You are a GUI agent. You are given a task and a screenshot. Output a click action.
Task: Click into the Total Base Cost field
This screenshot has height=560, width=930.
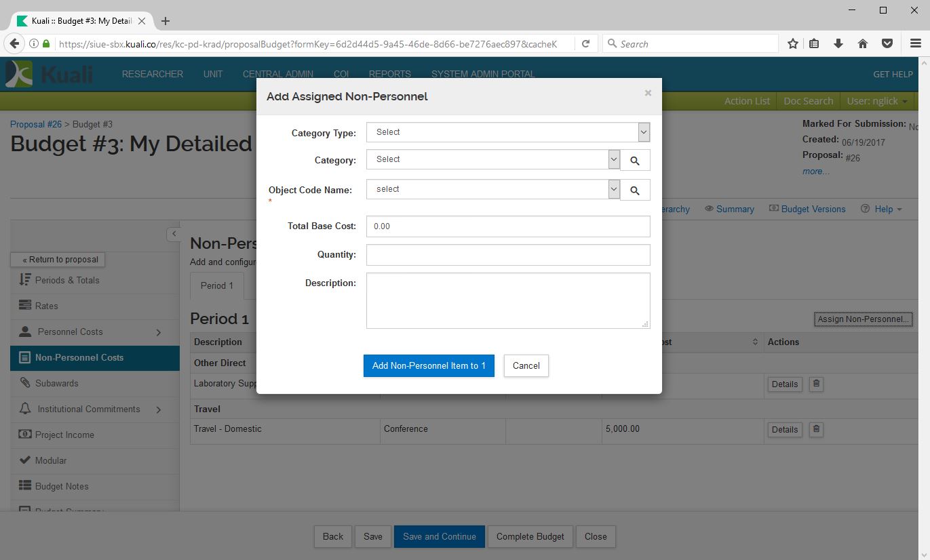[x=507, y=226]
